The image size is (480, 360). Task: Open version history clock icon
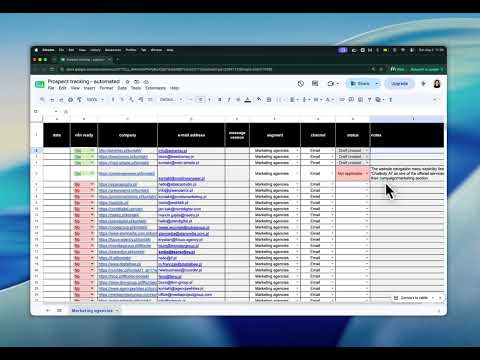click(301, 84)
